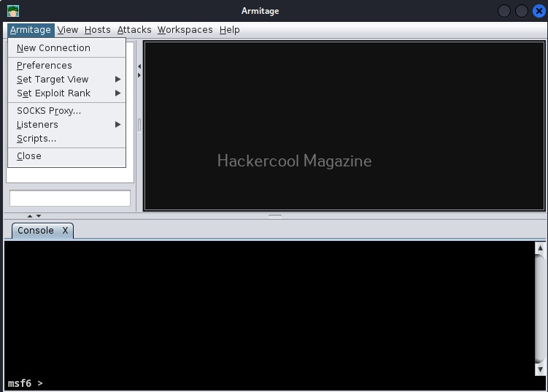Image resolution: width=548 pixels, height=392 pixels.
Task: Click the horizontal divider grip handle
Action: 275,217
